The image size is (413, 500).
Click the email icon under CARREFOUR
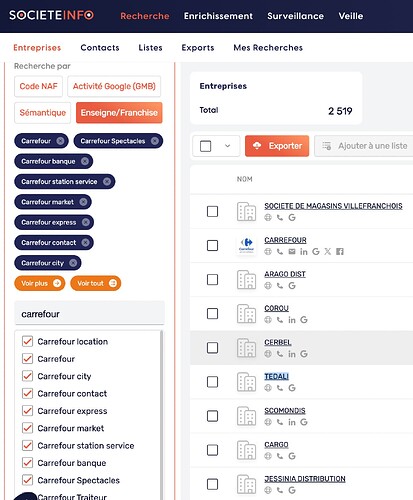coord(292,252)
